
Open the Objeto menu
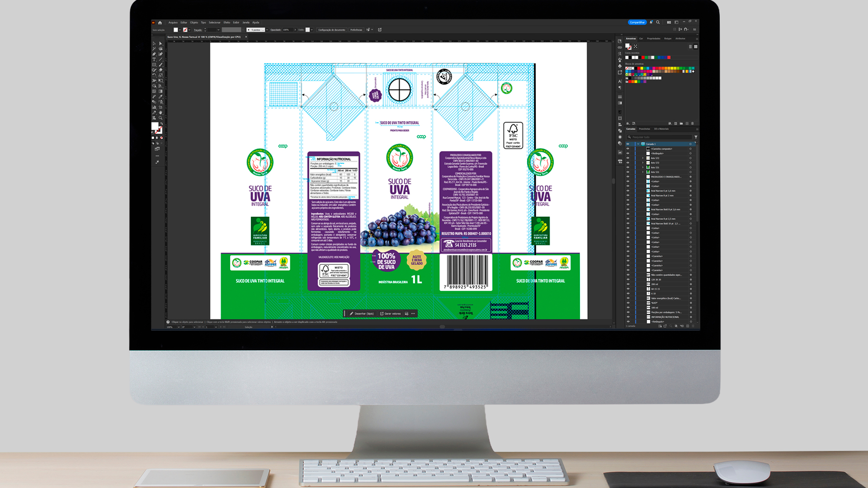coord(193,23)
